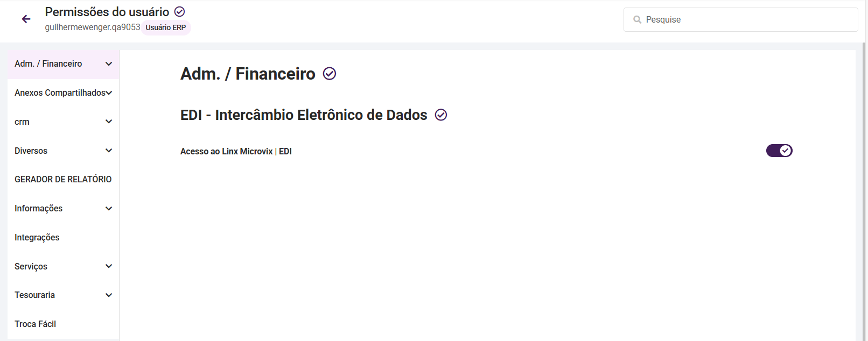Click check icon beside Permissões do usuário
Viewport: 868px width, 341px height.
180,12
